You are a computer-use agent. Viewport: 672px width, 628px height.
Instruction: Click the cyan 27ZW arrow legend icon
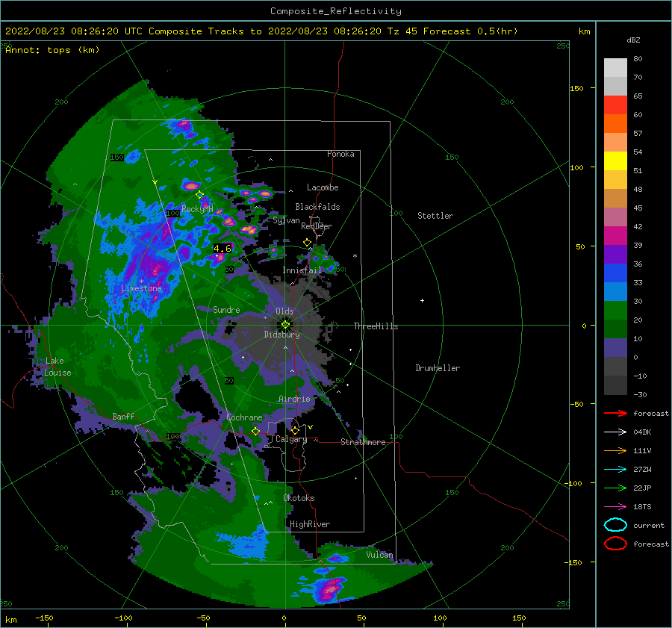615,470
